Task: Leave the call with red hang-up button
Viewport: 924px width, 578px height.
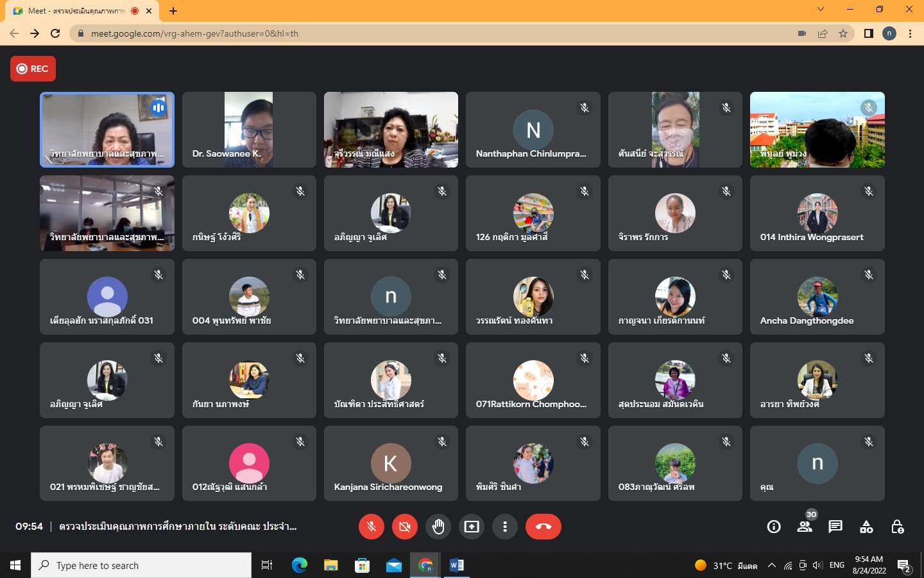Action: click(543, 527)
